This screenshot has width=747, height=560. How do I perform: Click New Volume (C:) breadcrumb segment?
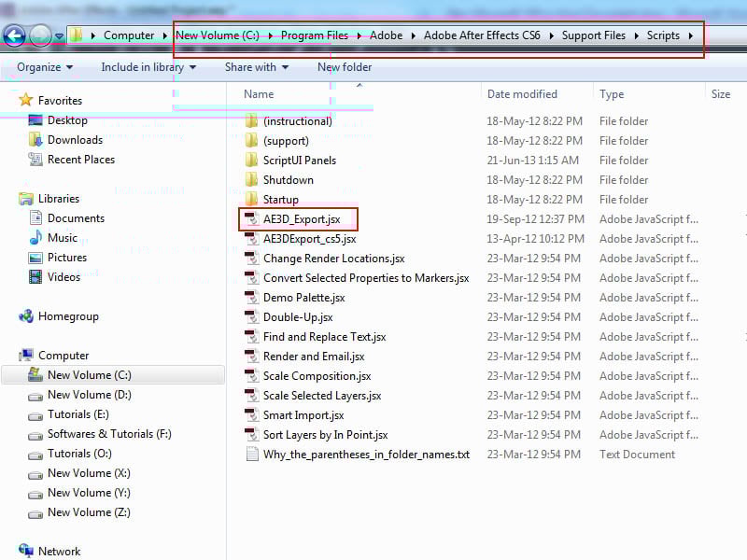[x=218, y=35]
